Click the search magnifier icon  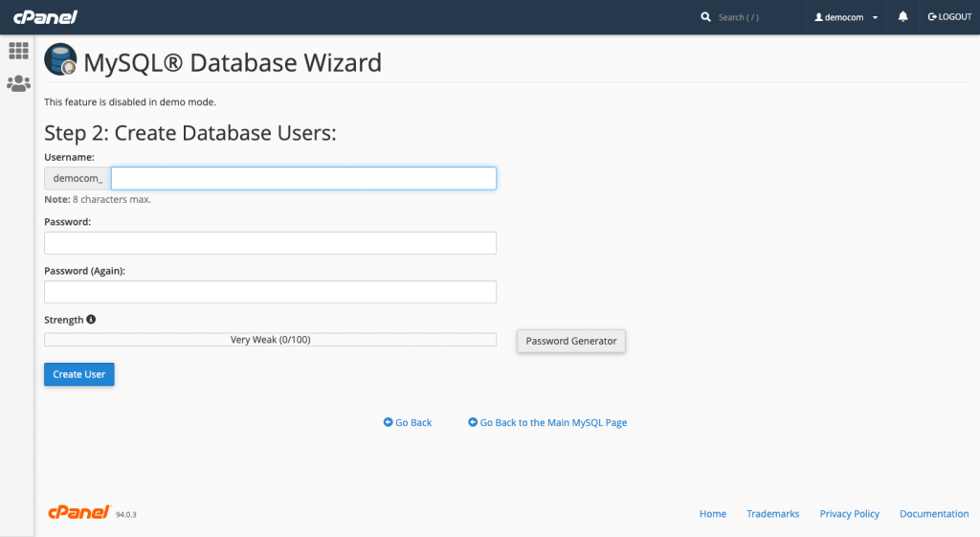tap(705, 17)
